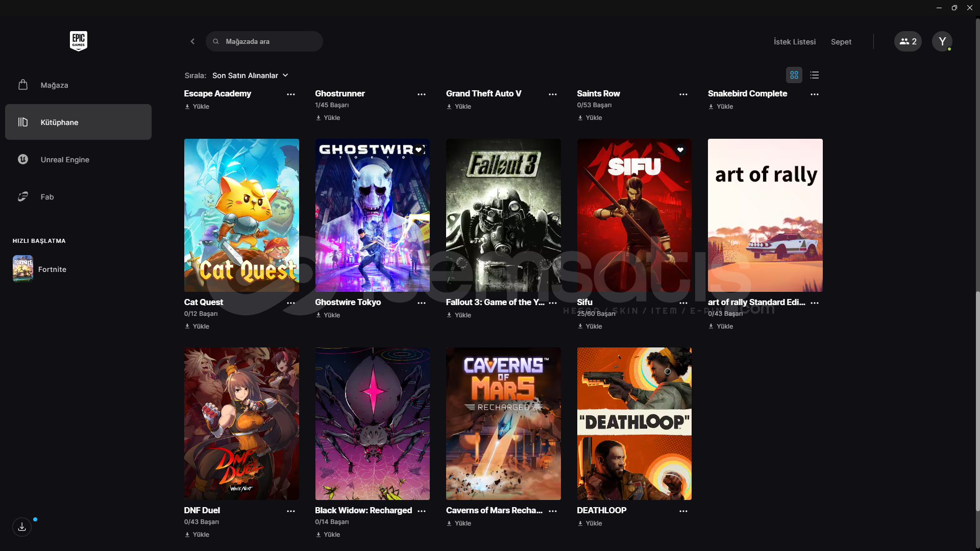980x551 pixels.
Task: Open İstek Listesi
Action: pos(795,42)
